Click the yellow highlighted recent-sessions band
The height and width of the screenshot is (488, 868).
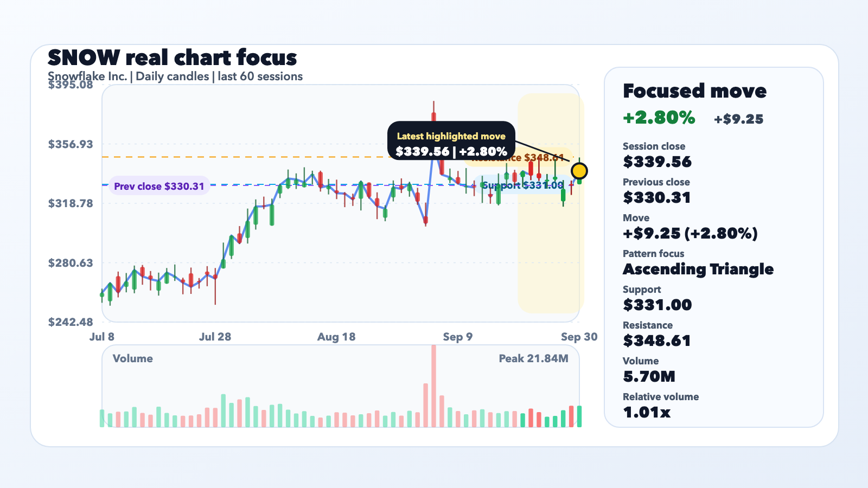pyautogui.click(x=551, y=203)
